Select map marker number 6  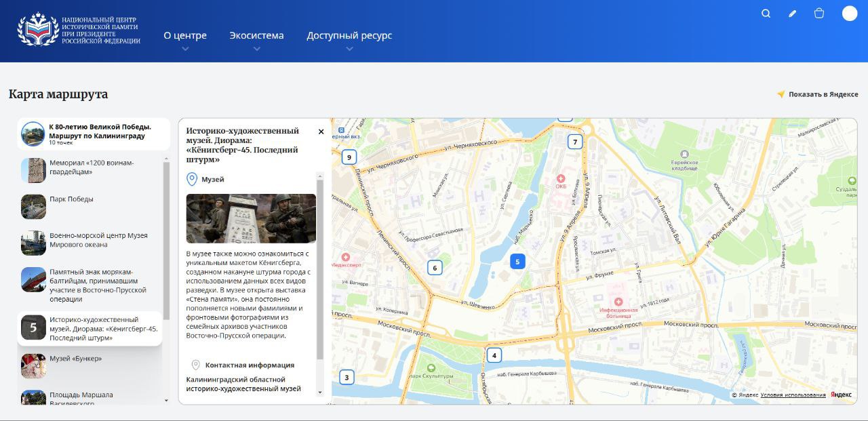(435, 268)
